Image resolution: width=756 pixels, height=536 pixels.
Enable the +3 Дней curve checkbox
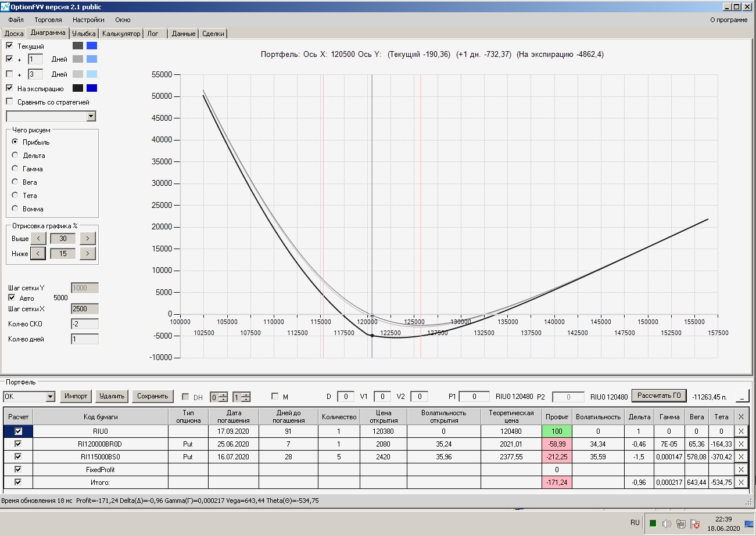pos(9,74)
